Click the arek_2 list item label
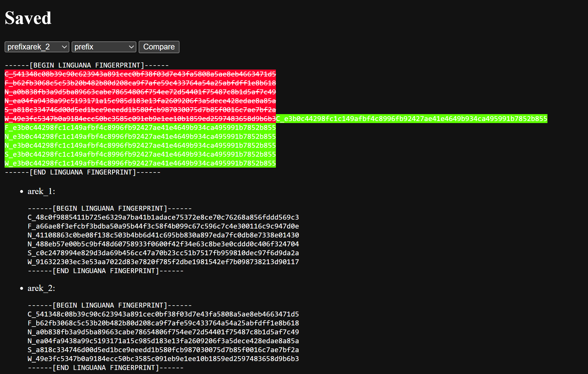 [x=41, y=288]
